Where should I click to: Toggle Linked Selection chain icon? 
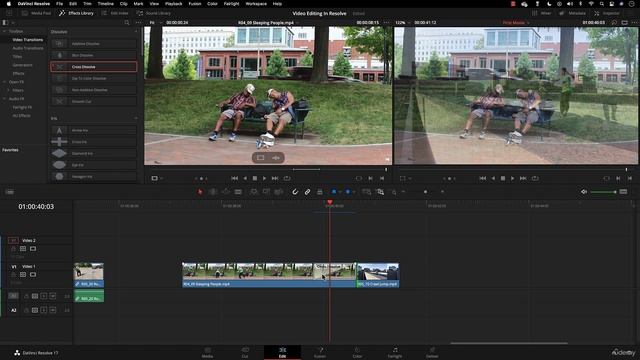[307, 192]
